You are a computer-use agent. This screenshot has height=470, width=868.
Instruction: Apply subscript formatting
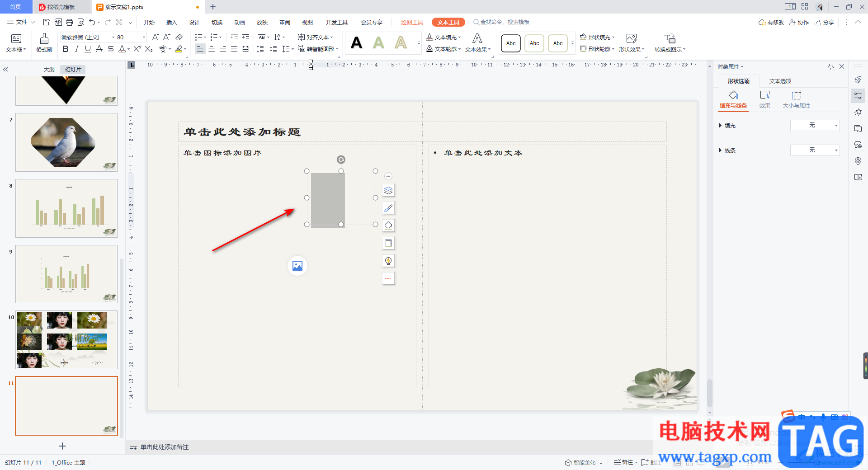tap(149, 49)
